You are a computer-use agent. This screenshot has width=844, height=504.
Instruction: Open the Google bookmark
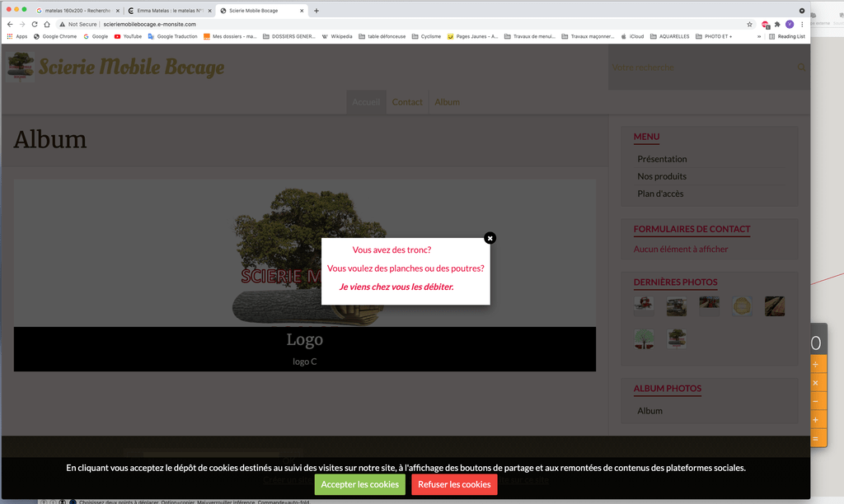(96, 36)
